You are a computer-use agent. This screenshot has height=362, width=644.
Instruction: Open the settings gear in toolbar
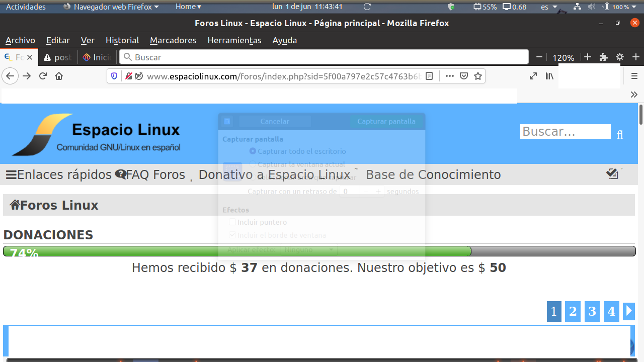(620, 57)
